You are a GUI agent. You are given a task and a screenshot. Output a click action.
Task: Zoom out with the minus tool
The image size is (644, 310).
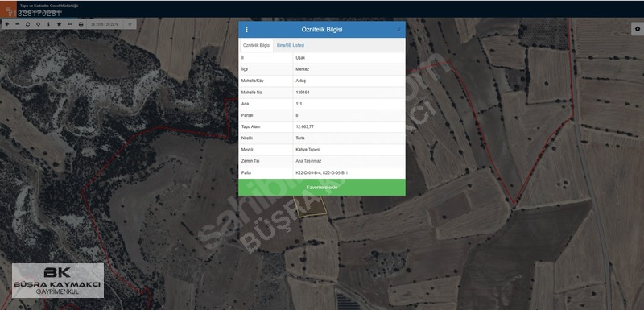pos(17,24)
